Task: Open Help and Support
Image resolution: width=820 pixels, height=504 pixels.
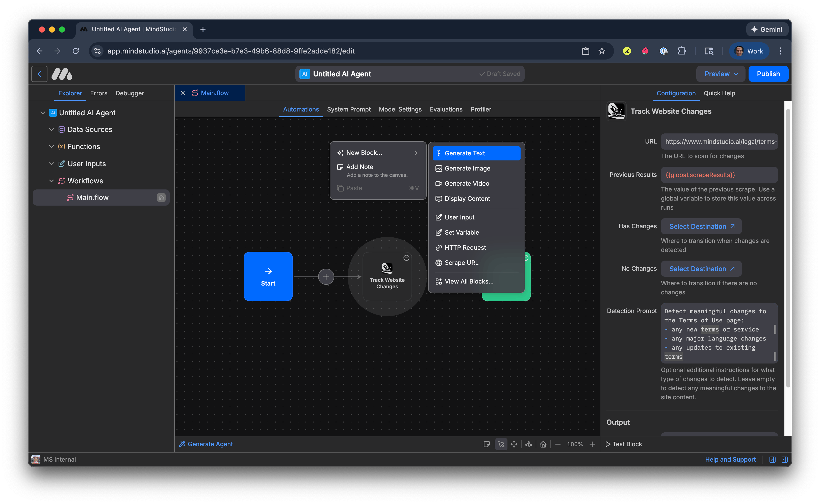Action: tap(730, 459)
